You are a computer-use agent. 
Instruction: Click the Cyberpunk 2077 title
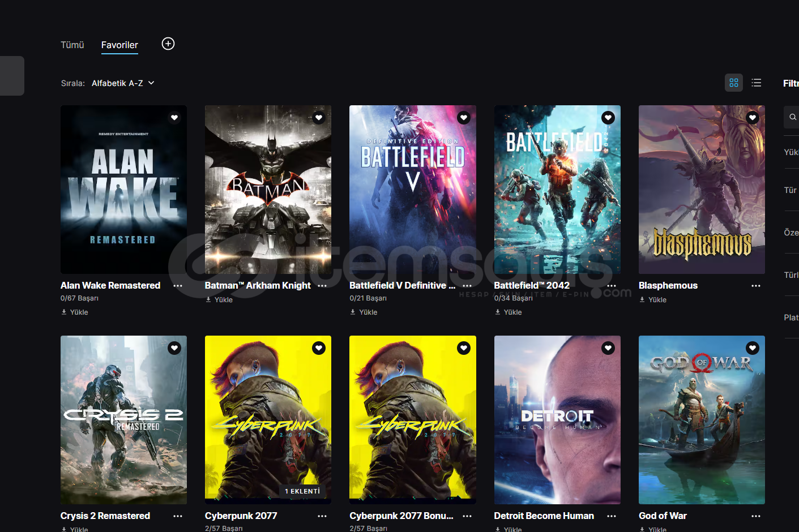point(241,516)
